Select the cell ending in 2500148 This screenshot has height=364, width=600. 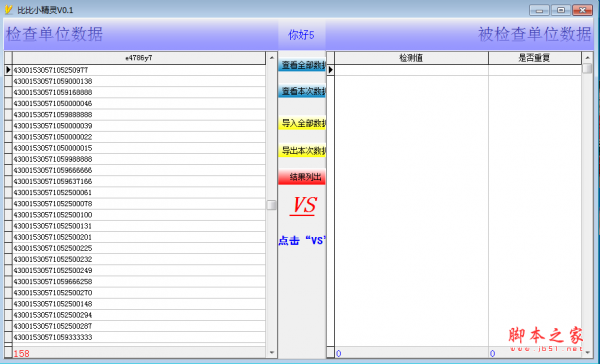(139, 304)
